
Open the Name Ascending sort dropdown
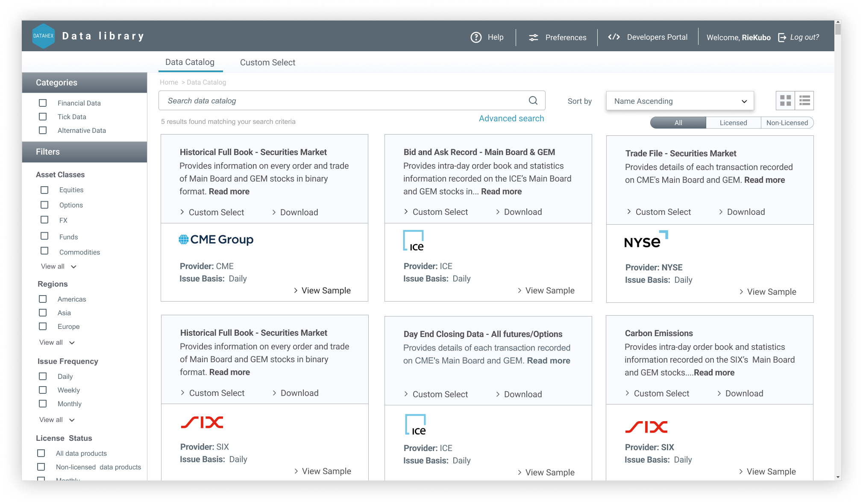pyautogui.click(x=680, y=101)
